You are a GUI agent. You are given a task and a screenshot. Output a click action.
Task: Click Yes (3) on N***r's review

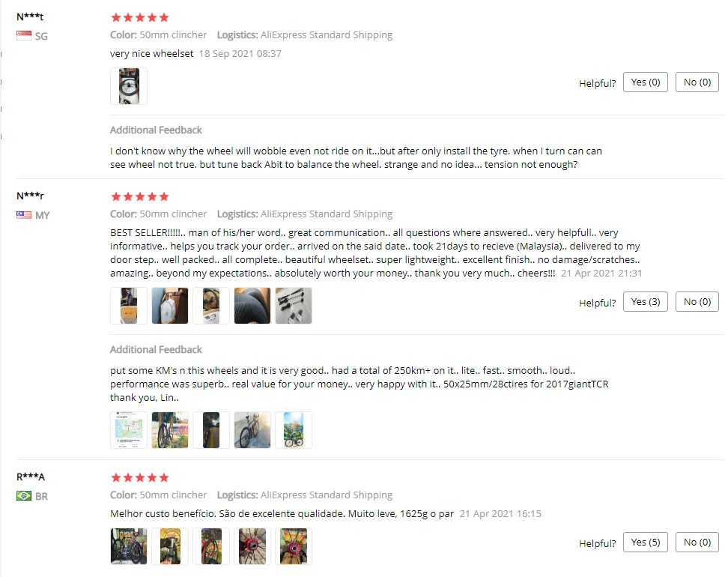pos(646,302)
